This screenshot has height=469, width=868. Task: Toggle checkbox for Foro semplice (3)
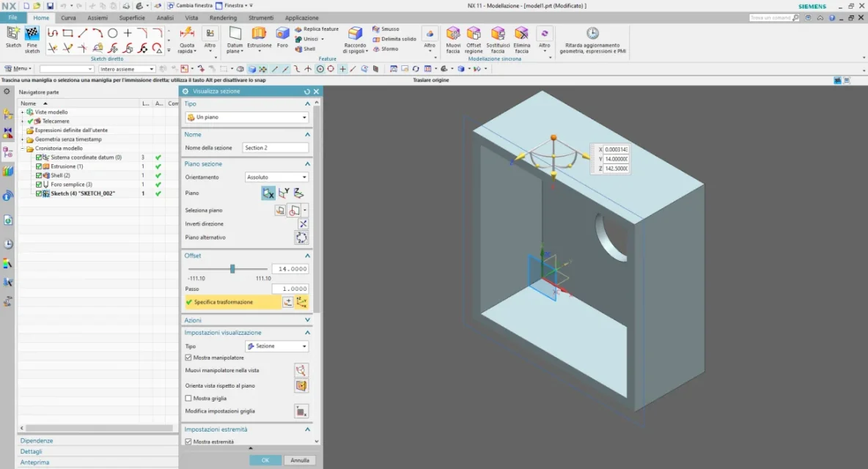tap(39, 185)
